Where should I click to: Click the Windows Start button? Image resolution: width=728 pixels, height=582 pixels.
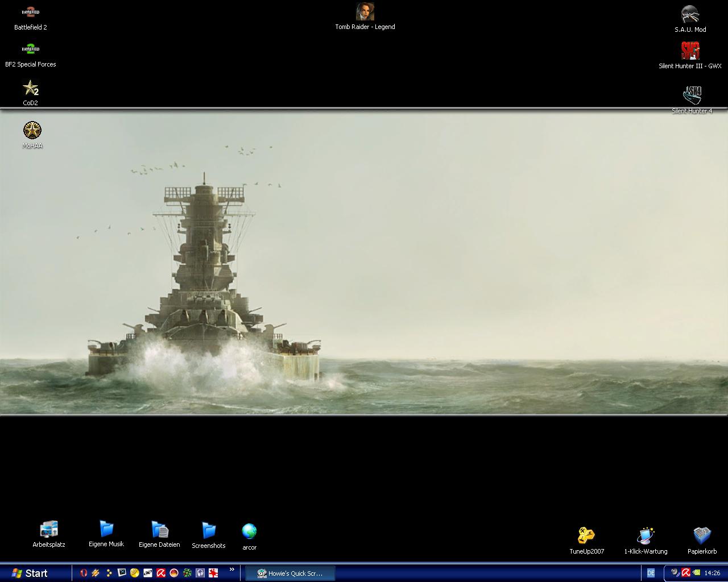tap(30, 573)
